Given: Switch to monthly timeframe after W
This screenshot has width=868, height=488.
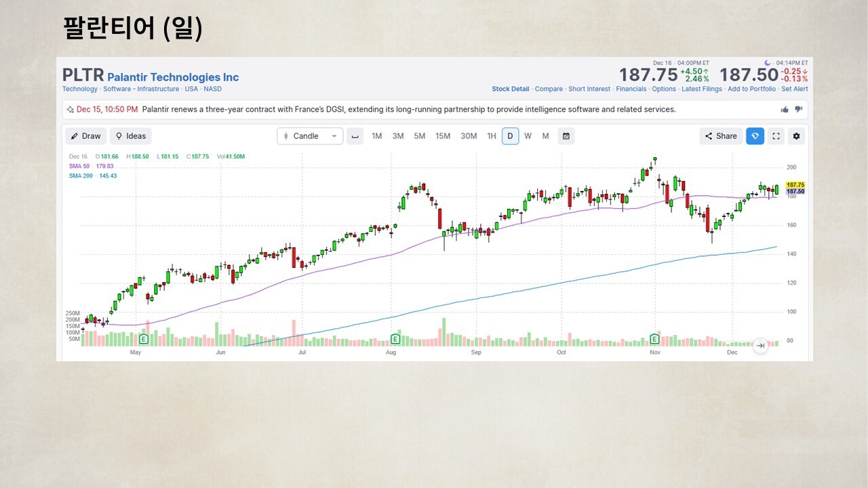Looking at the screenshot, I should coord(545,136).
